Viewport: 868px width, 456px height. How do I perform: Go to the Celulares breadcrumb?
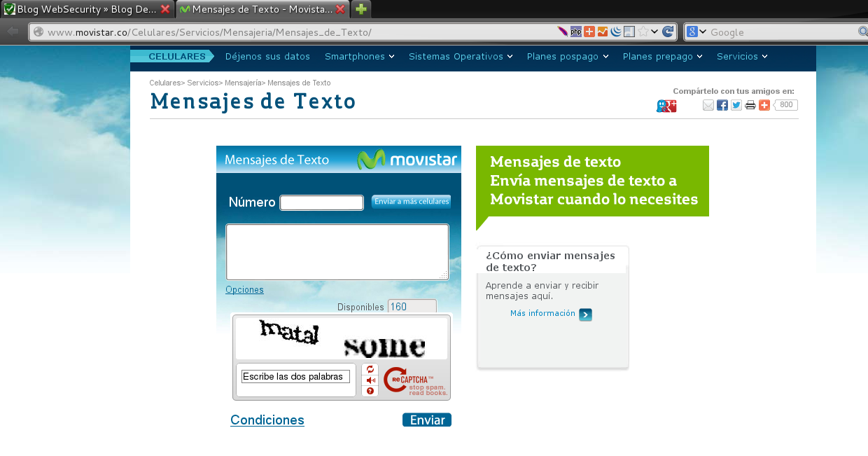[x=165, y=83]
